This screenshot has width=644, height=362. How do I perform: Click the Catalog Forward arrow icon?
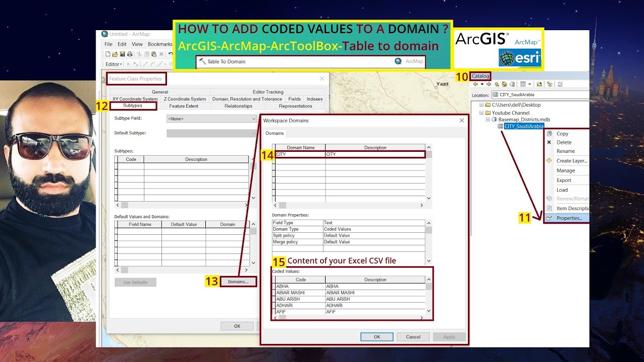click(489, 84)
